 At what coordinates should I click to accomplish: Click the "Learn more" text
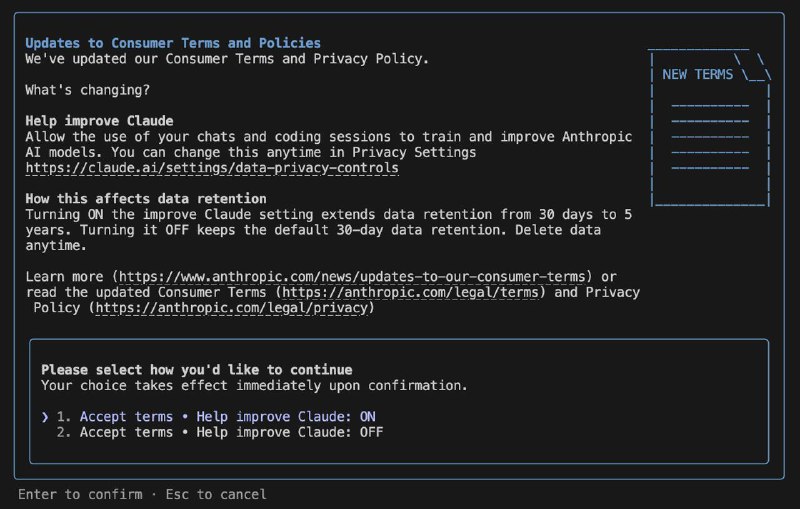[66, 276]
